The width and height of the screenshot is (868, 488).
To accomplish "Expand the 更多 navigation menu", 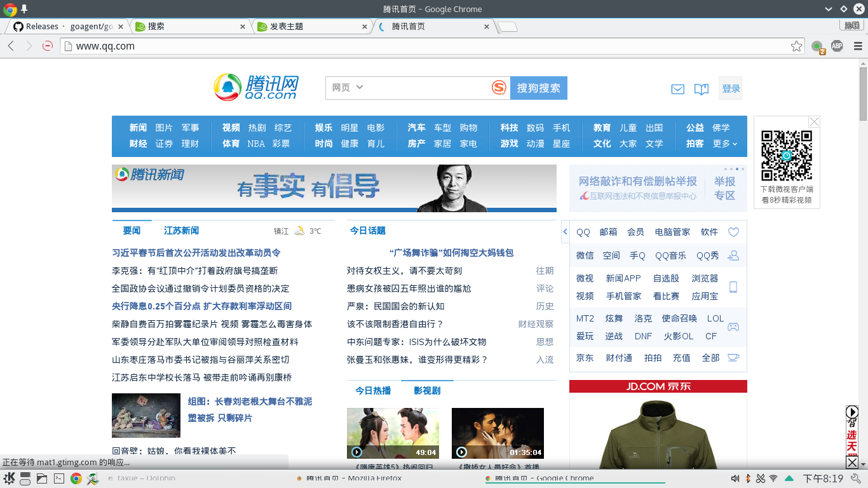I will 725,144.
